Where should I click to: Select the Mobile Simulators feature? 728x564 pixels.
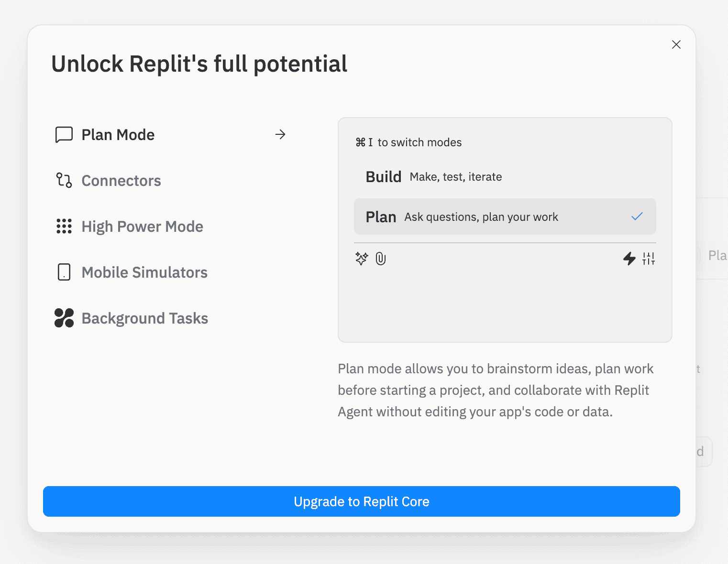coord(171,272)
